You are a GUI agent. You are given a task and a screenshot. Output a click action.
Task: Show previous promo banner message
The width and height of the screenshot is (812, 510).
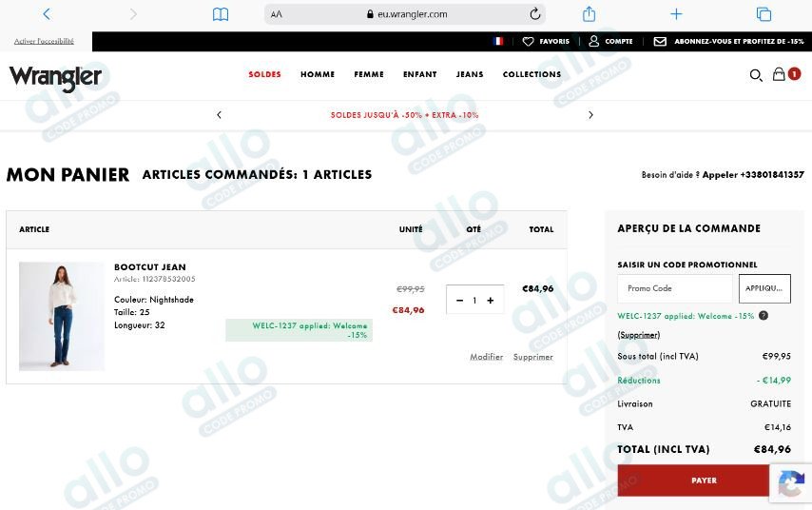tap(219, 114)
